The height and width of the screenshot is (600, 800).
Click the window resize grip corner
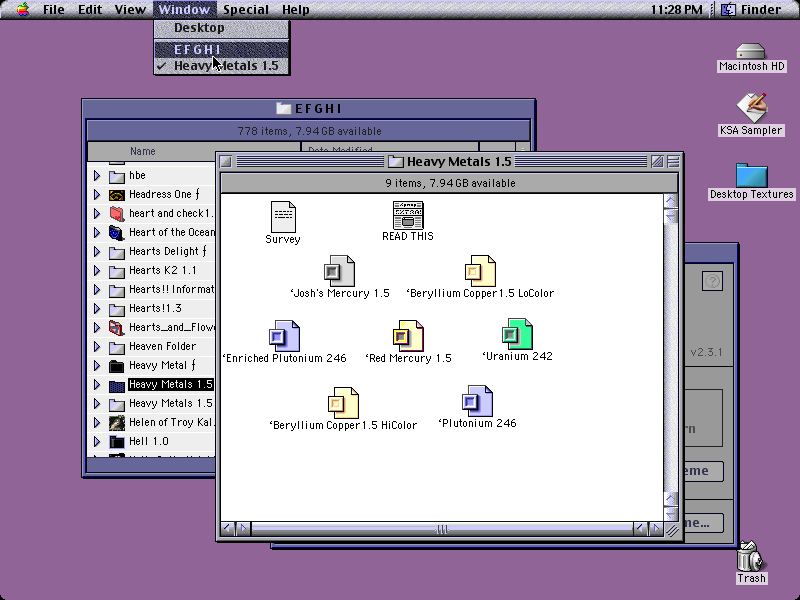tap(672, 530)
